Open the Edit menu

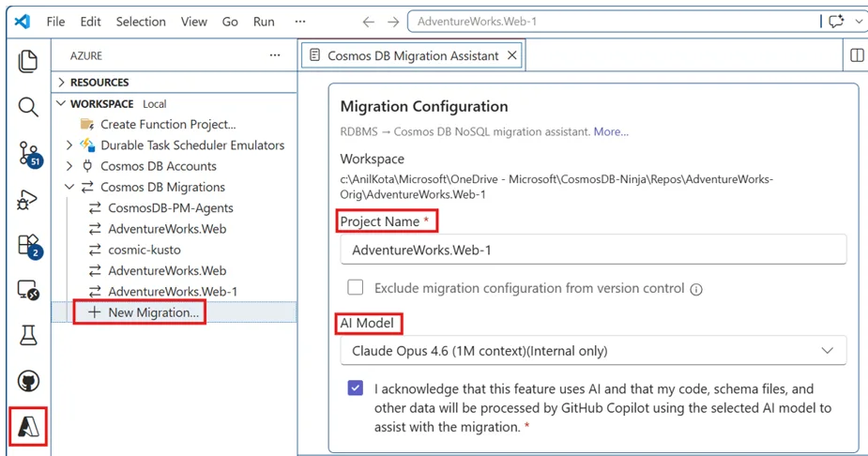click(x=90, y=22)
